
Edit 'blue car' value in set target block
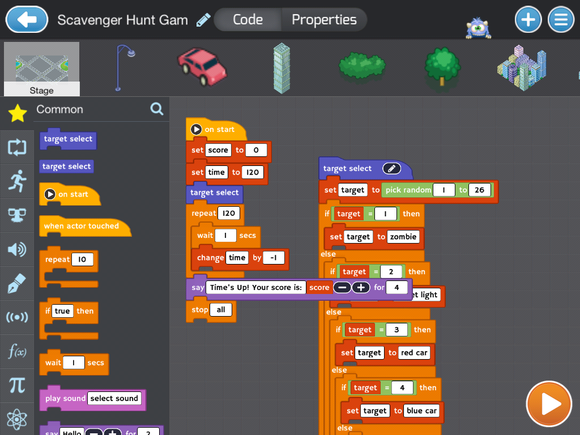point(421,411)
